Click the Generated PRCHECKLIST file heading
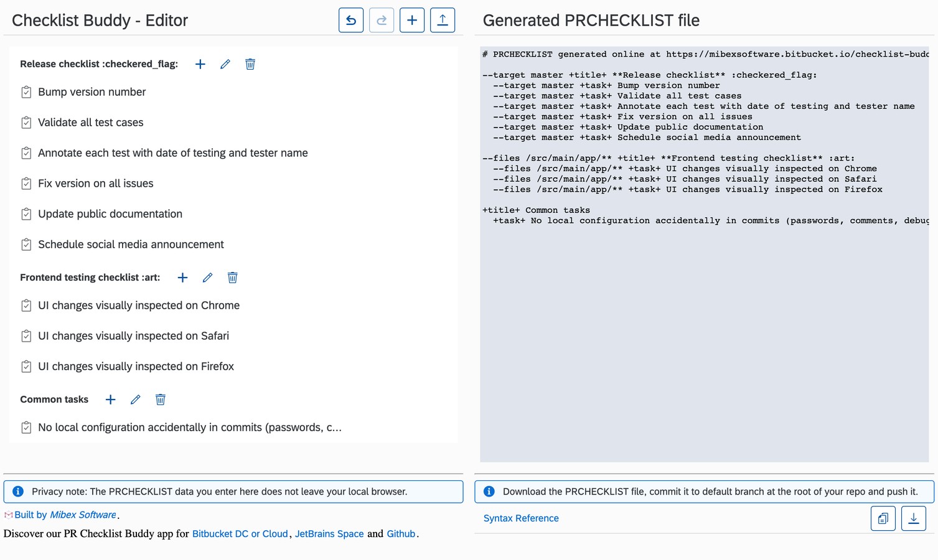The height and width of the screenshot is (560, 938). [591, 21]
